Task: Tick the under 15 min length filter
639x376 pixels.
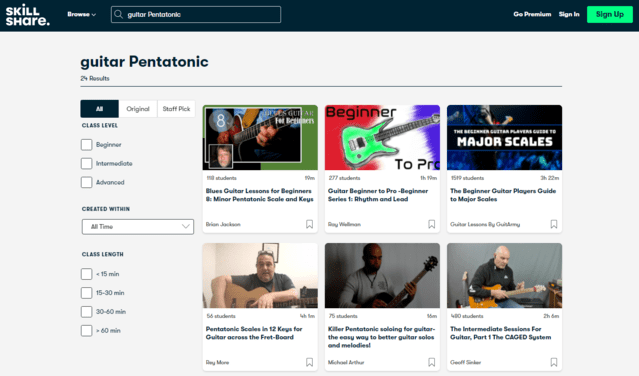Action: [86, 274]
